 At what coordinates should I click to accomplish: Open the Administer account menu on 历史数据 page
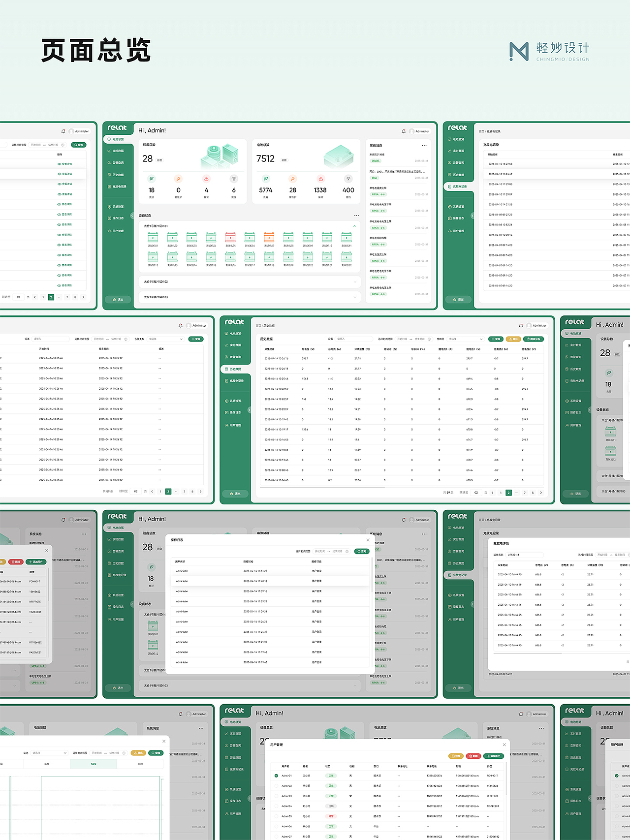click(x=536, y=326)
